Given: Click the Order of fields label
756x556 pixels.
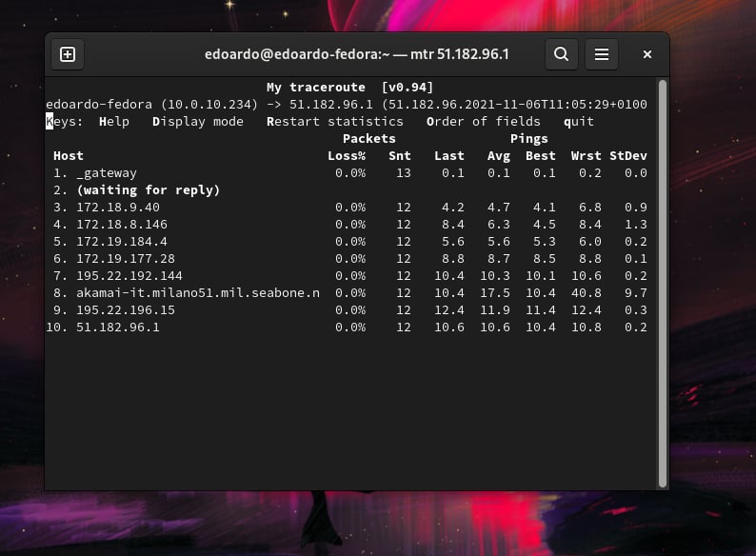Looking at the screenshot, I should point(483,122).
